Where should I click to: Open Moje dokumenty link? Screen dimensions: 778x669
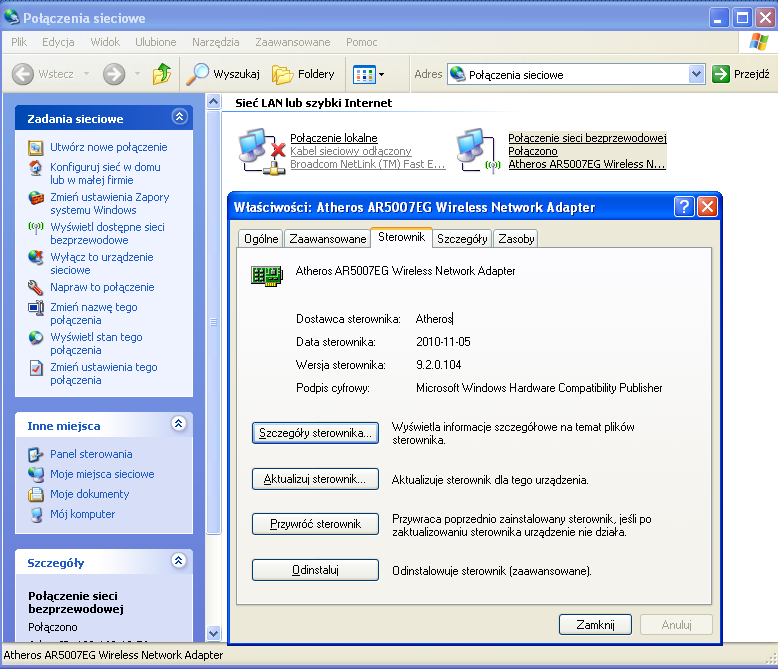tap(90, 494)
